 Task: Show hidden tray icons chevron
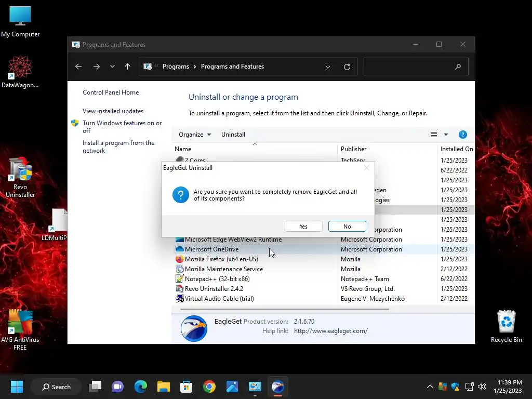430,387
